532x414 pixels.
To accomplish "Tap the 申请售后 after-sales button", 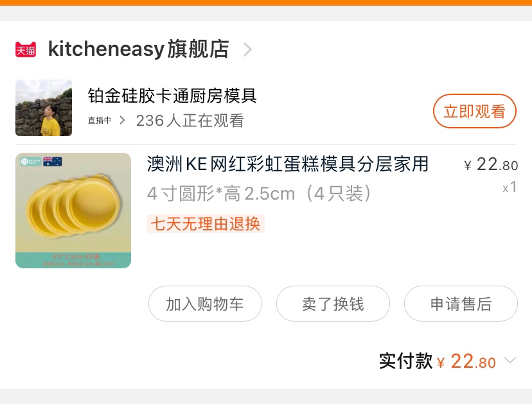I will tap(461, 304).
